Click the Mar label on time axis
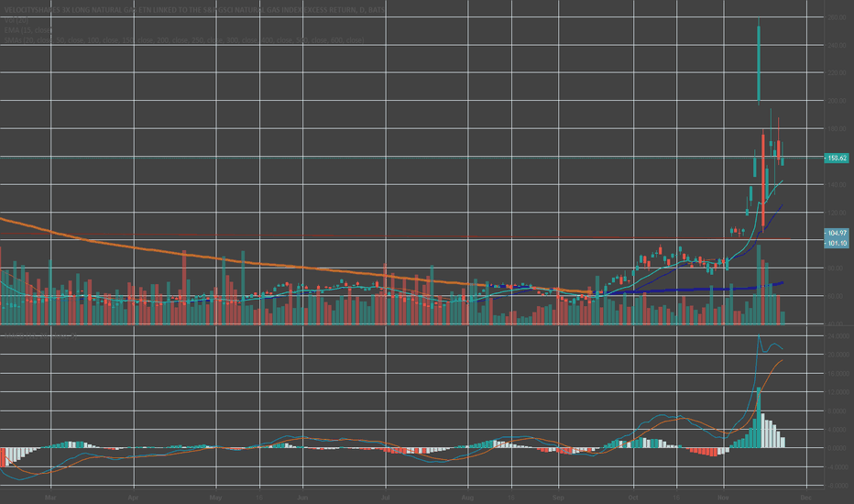The image size is (854, 504). [50, 498]
